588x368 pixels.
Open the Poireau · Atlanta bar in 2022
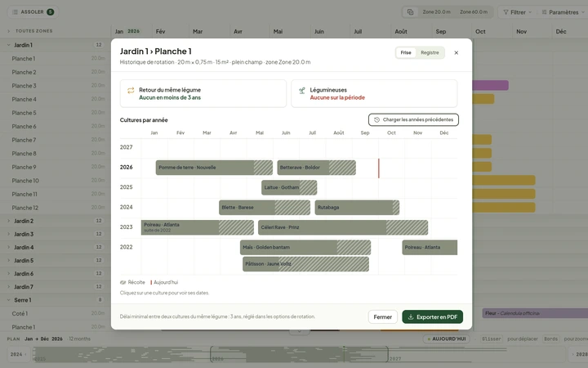pyautogui.click(x=430, y=248)
